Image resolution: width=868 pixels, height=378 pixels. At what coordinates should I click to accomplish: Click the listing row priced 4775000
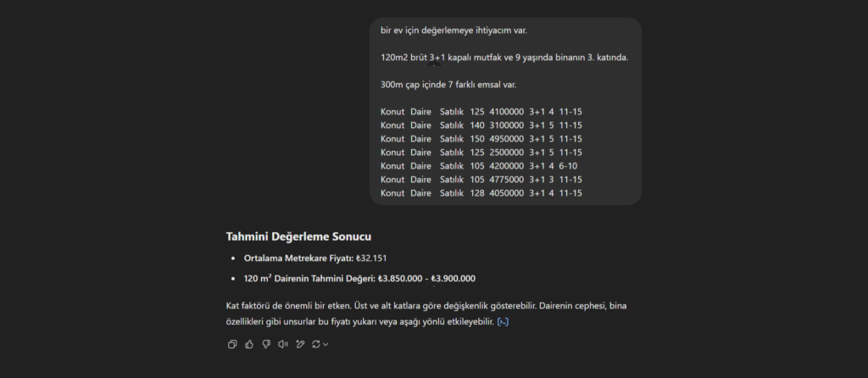(x=481, y=180)
